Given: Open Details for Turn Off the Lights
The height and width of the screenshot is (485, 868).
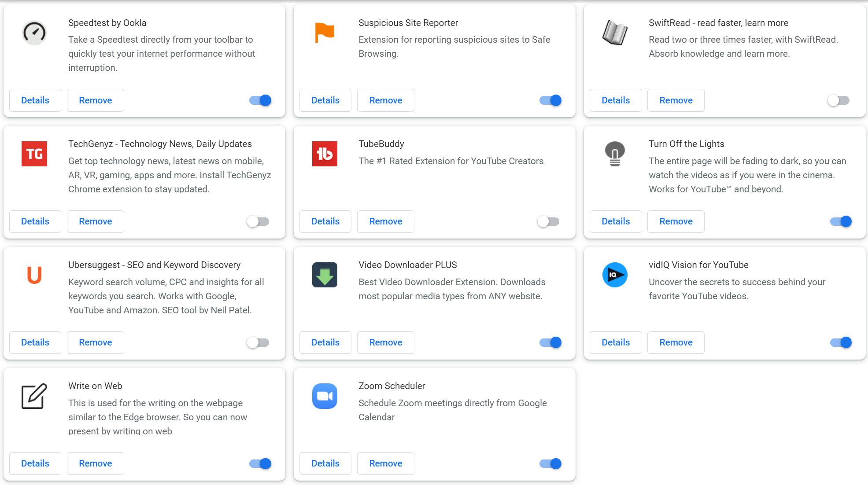Looking at the screenshot, I should [615, 221].
